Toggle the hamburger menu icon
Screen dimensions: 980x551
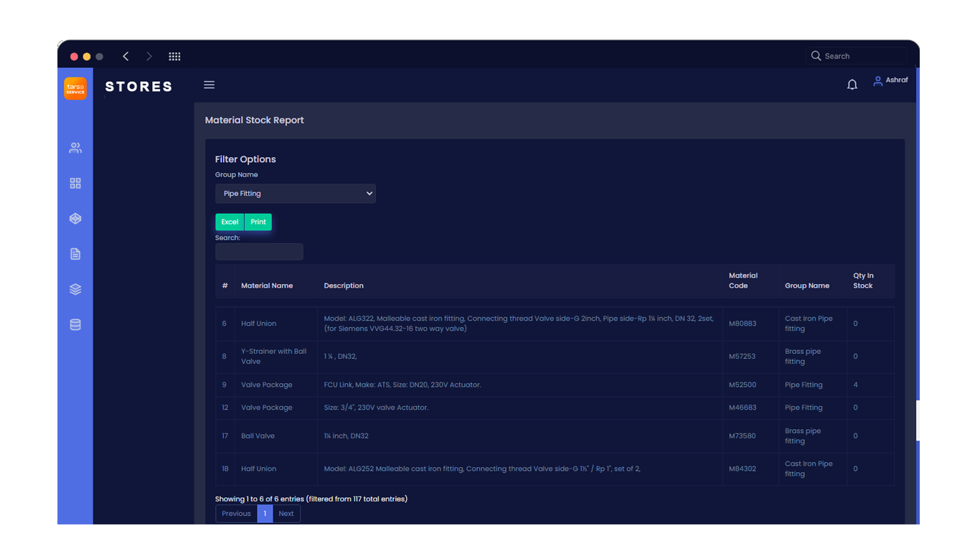[x=209, y=85]
